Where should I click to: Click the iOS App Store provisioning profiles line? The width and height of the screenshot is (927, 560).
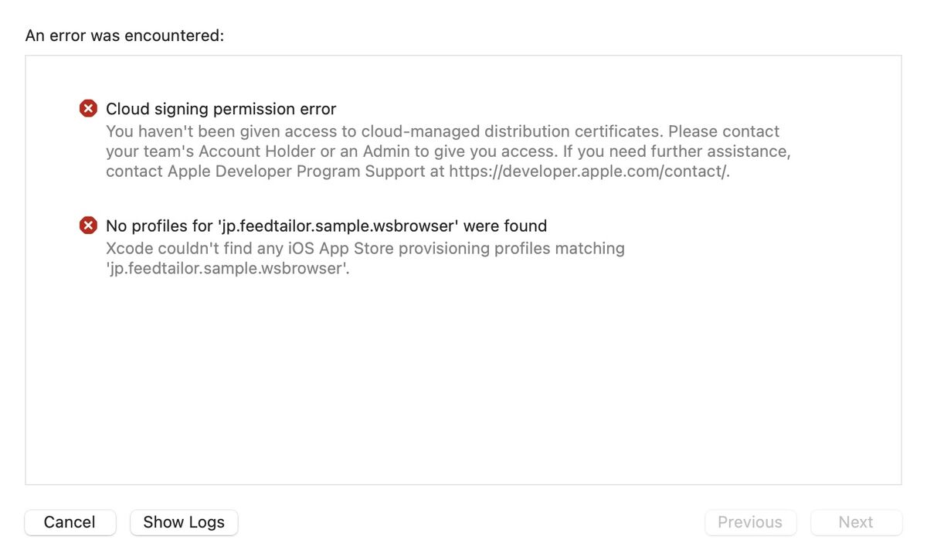pyautogui.click(x=365, y=249)
